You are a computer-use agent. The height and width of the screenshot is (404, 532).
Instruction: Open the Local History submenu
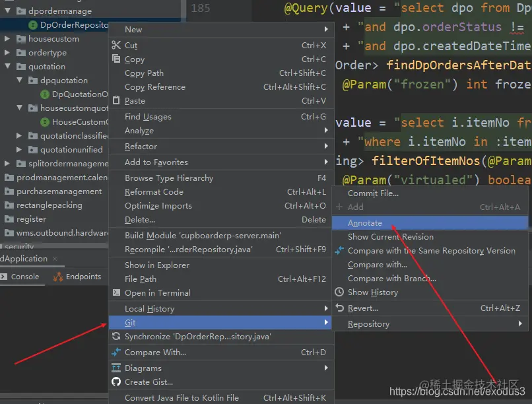pyautogui.click(x=220, y=309)
